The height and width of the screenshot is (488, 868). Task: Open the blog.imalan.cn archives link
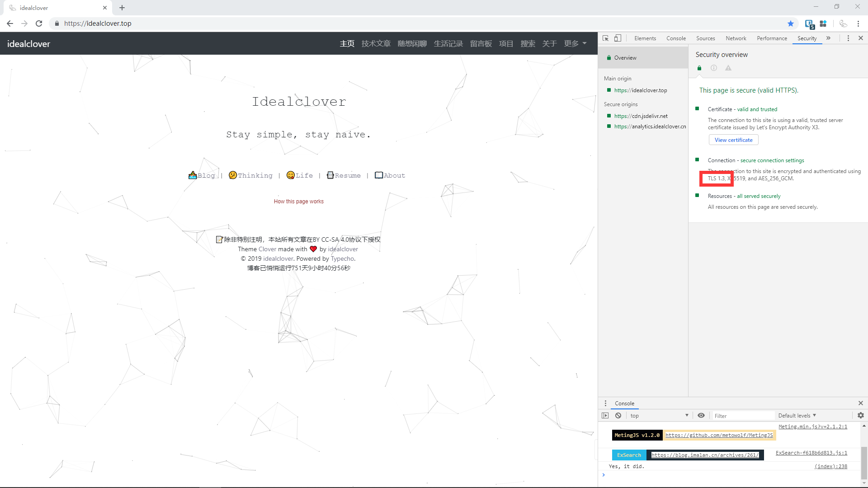pos(705,455)
